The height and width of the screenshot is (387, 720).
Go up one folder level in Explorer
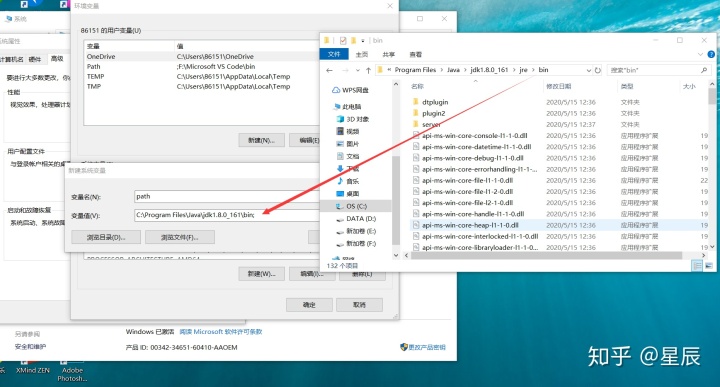point(368,70)
